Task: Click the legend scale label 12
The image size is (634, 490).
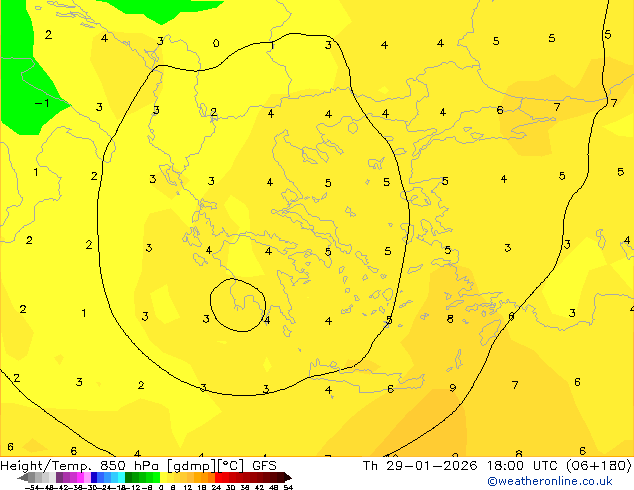Action: tap(187, 487)
